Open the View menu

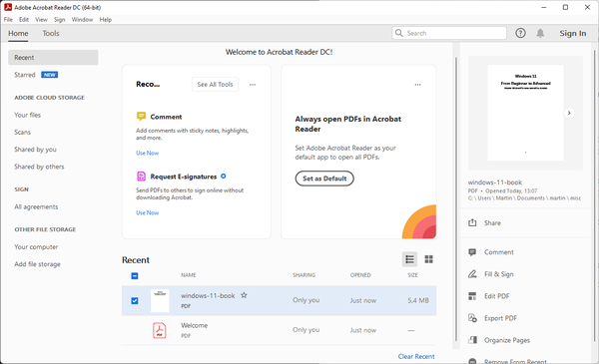click(x=41, y=20)
